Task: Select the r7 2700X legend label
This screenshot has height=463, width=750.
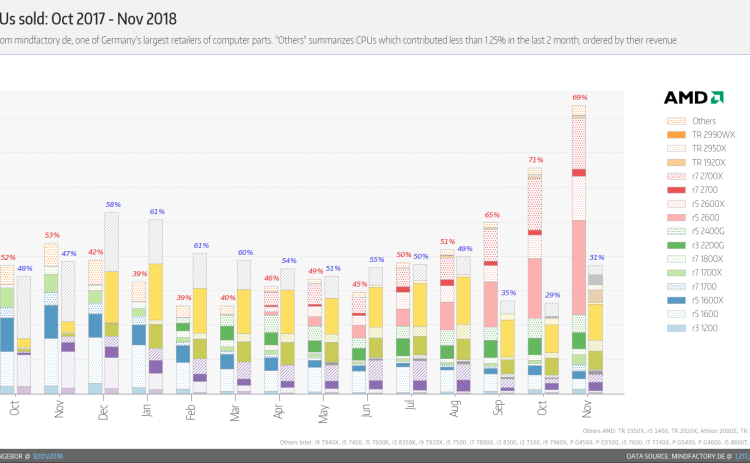Action: click(x=707, y=176)
